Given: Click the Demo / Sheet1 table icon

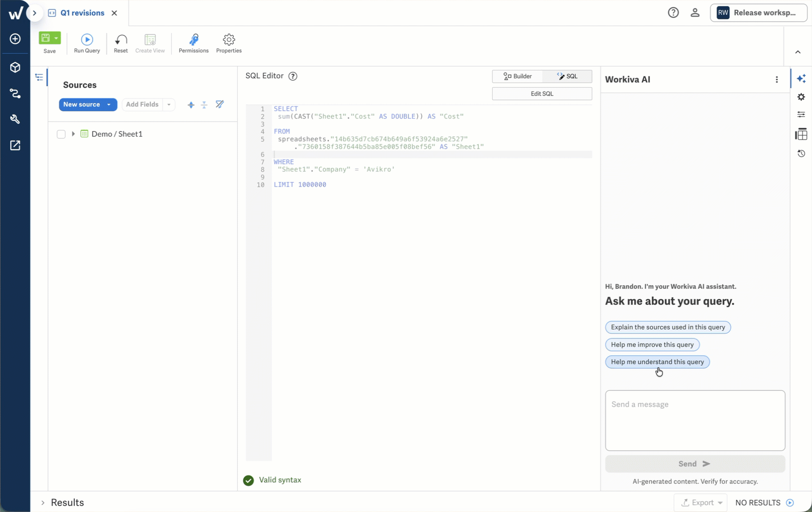Looking at the screenshot, I should point(84,134).
